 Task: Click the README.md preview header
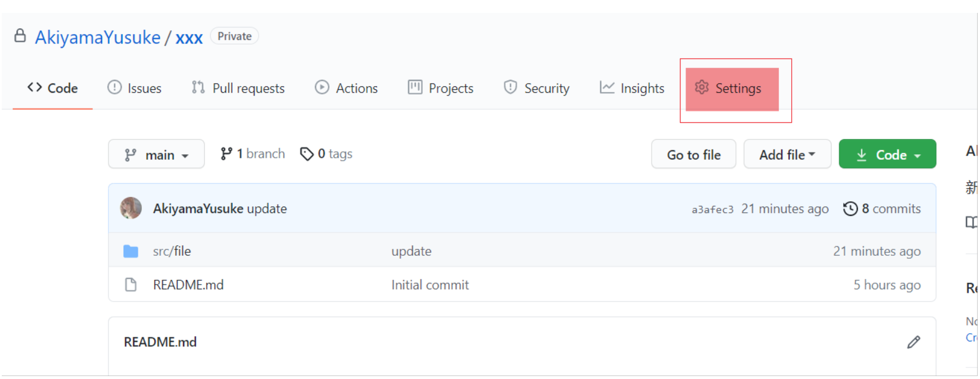[160, 342]
